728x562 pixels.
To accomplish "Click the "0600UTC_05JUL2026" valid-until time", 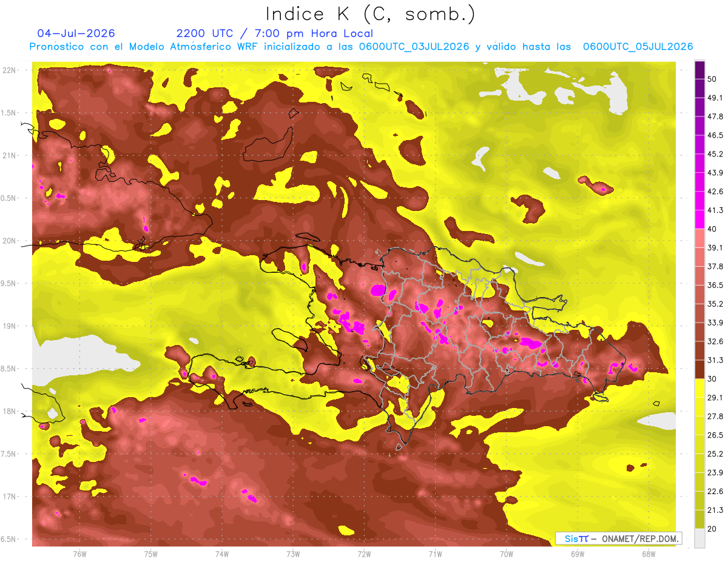I will click(x=638, y=47).
